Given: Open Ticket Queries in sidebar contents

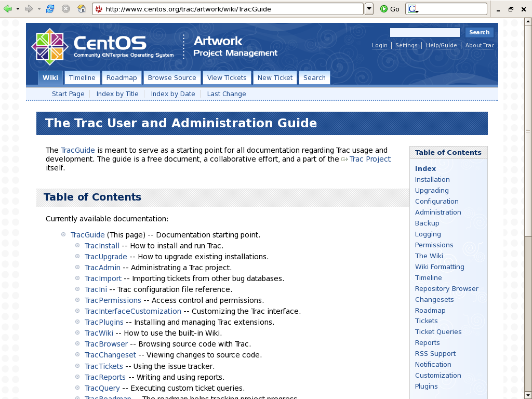Looking at the screenshot, I should [438, 331].
